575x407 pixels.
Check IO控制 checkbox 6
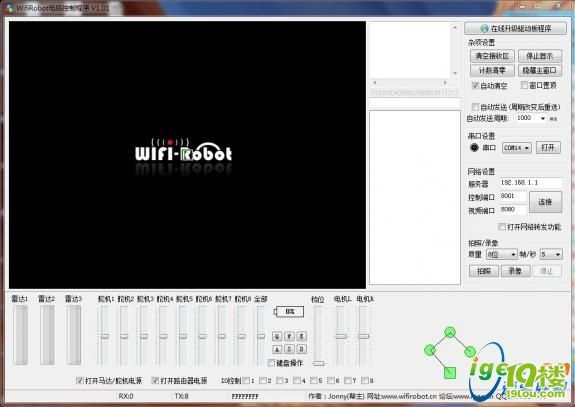coord(330,380)
